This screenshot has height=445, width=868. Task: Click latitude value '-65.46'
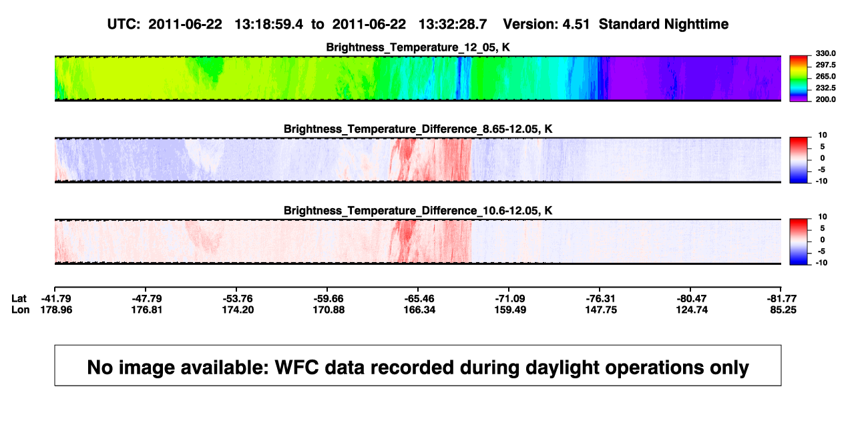coord(419,298)
